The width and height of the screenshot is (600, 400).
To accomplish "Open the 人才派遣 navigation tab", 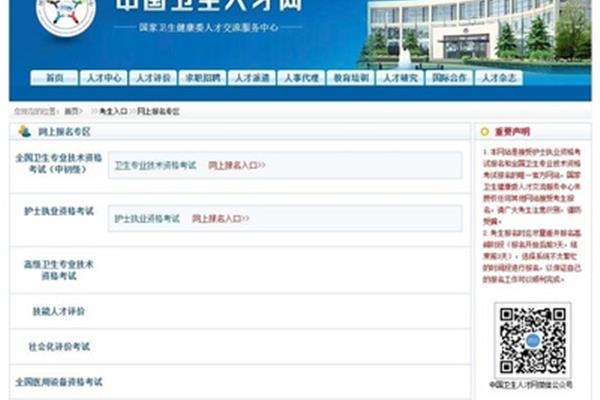I will click(252, 78).
